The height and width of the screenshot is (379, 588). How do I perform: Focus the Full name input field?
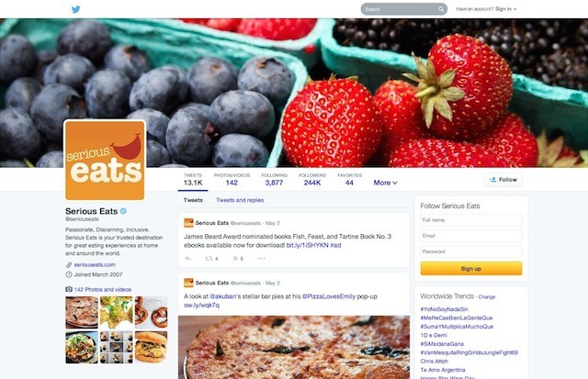pyautogui.click(x=471, y=220)
